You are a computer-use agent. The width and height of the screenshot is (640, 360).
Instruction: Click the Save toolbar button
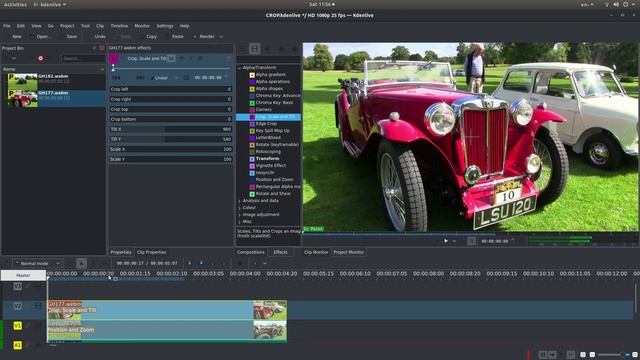coord(71,37)
